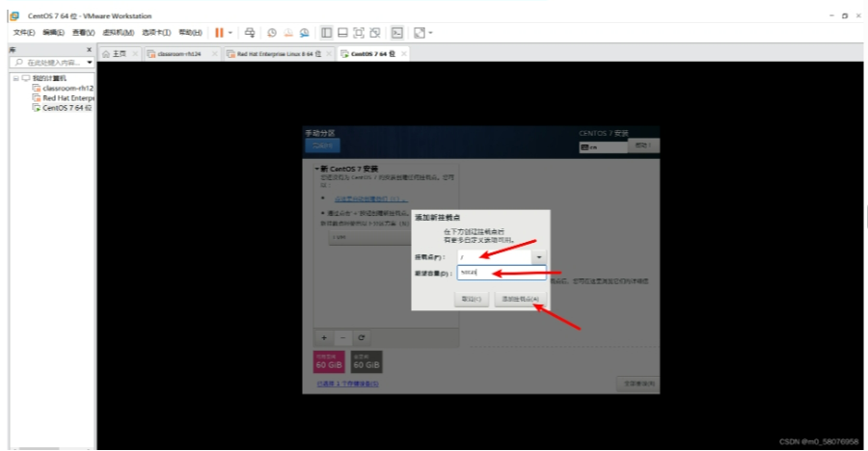The height and width of the screenshot is (451, 868).
Task: Open the library search filter dropdown
Action: [x=90, y=63]
